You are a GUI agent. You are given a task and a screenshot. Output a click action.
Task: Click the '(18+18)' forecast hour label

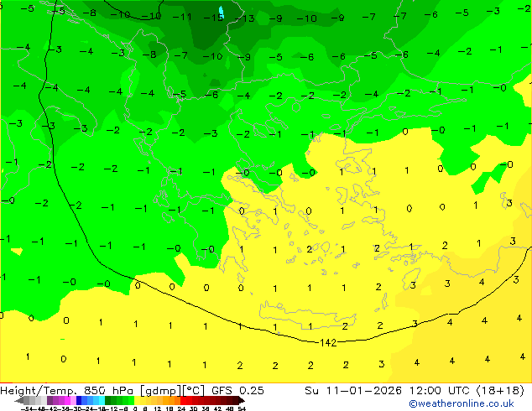coord(500,391)
